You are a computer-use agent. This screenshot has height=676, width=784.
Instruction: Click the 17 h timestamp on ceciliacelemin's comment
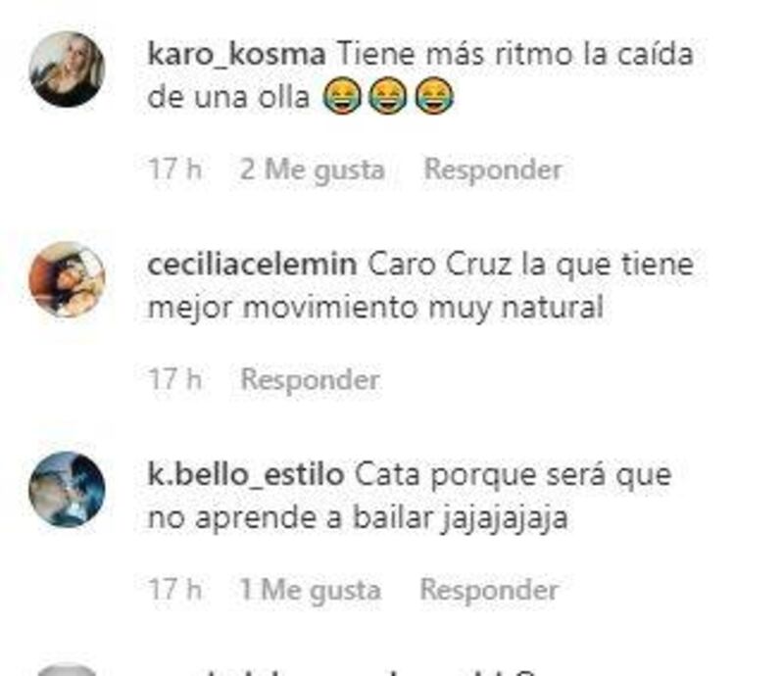pos(175,379)
